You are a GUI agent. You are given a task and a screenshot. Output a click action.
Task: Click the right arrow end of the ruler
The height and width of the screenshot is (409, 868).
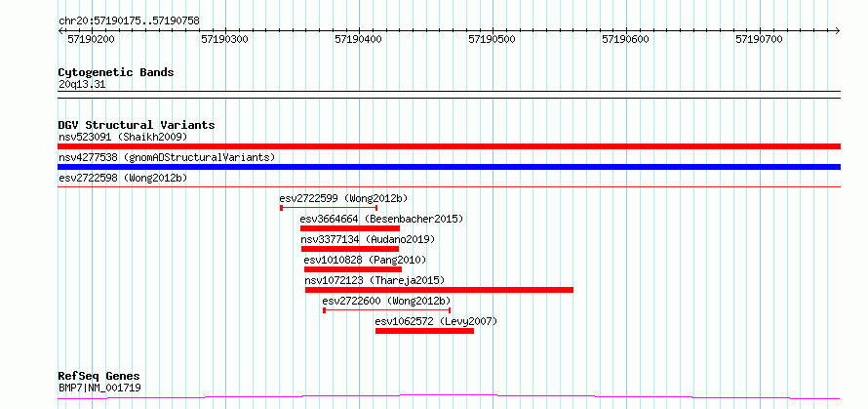pyautogui.click(x=838, y=30)
